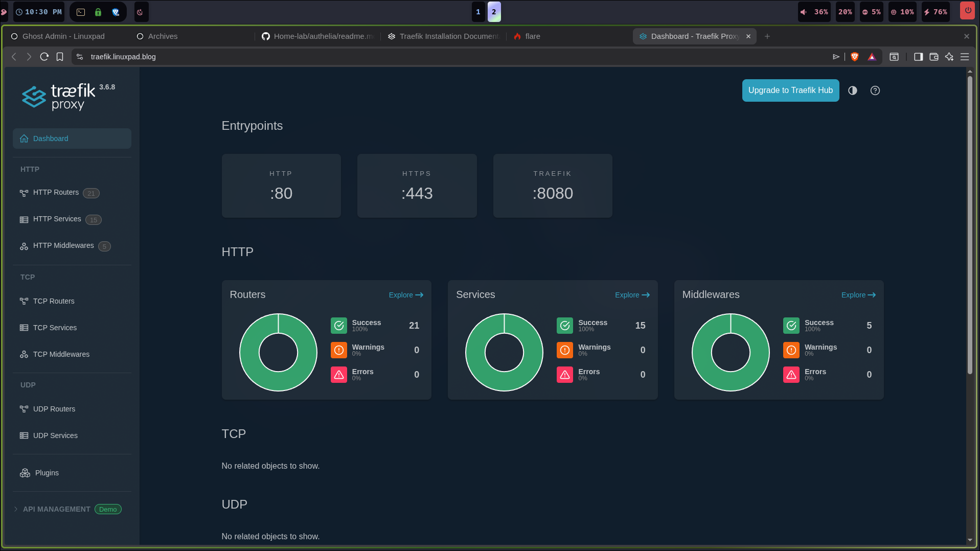Toggle the browser sidebar panel
Image resolution: width=980 pixels, height=551 pixels.
click(918, 57)
